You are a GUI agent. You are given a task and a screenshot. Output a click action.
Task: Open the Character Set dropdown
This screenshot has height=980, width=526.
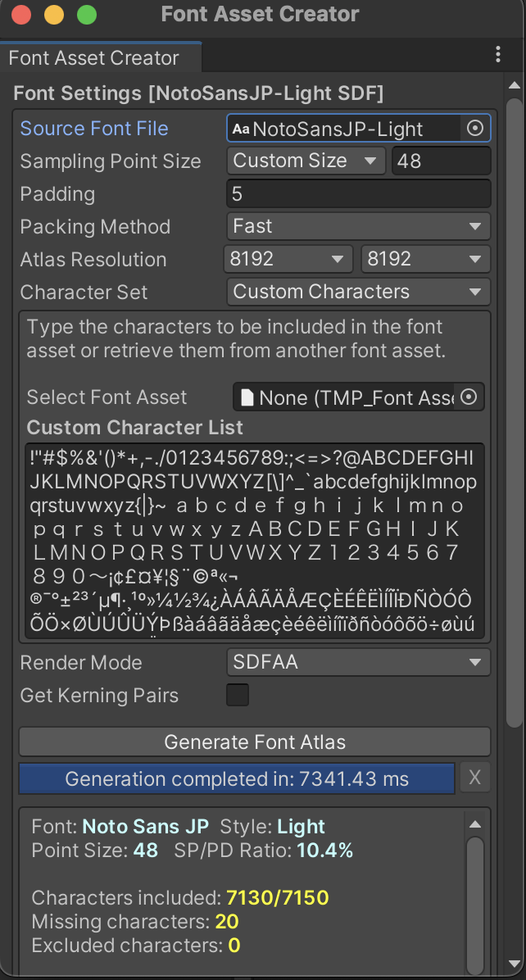[x=359, y=292]
